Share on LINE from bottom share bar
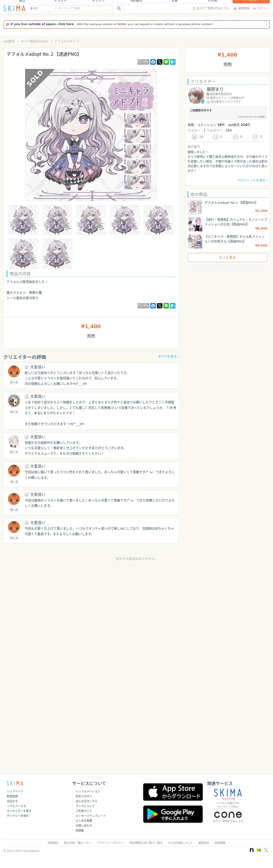This screenshot has height=868, width=273. [x=166, y=306]
